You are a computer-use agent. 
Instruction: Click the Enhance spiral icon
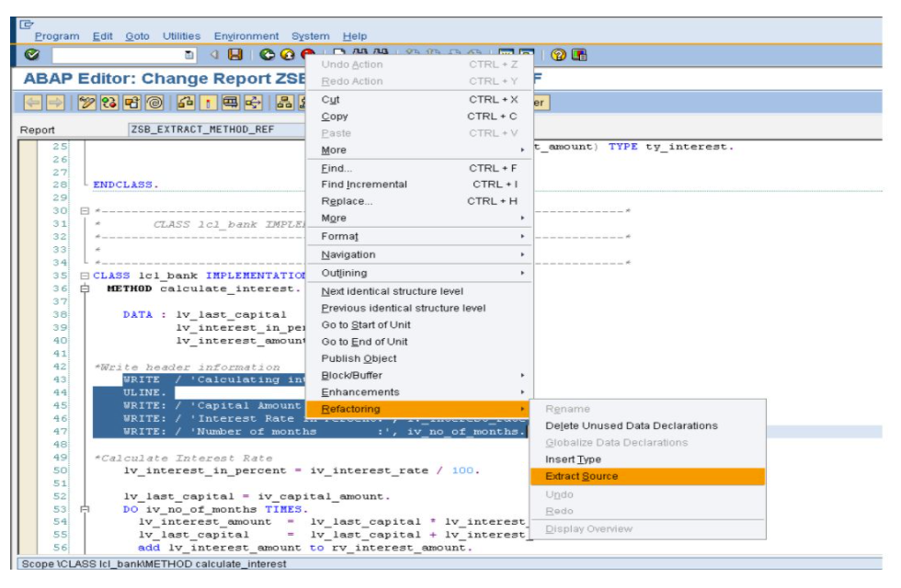pos(154,103)
